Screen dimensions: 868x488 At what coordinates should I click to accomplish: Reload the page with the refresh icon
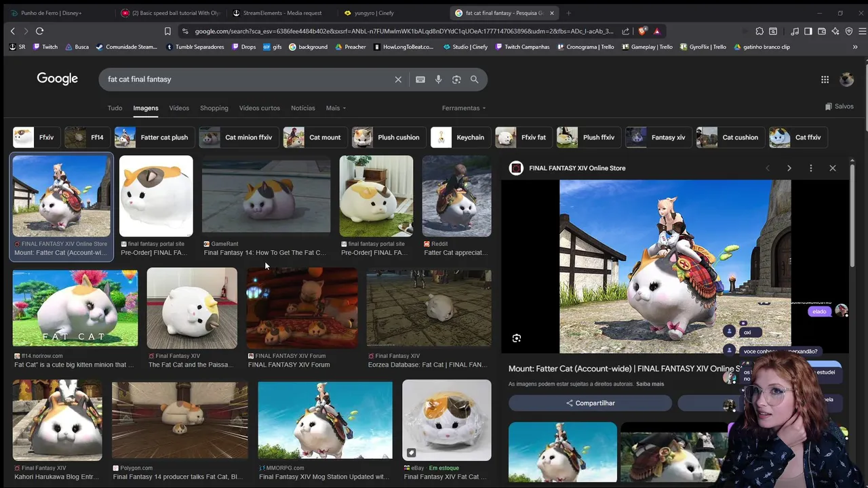39,31
